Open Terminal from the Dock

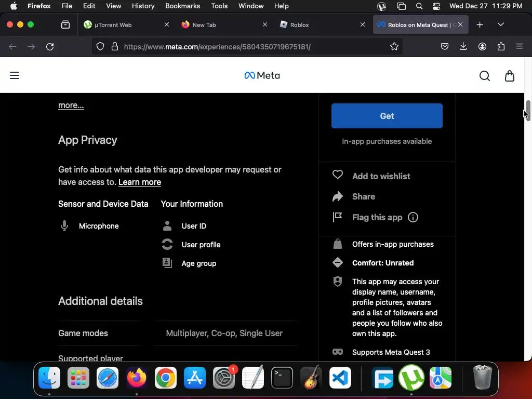point(282,378)
